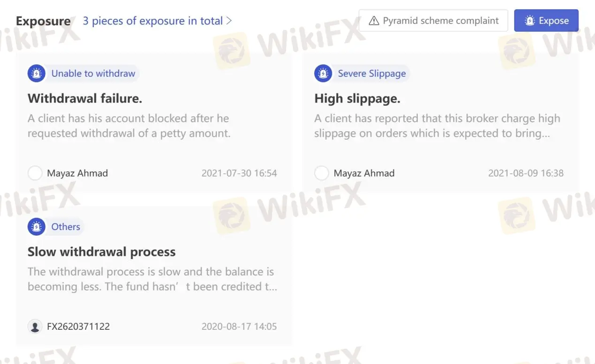Click the alarm icon on Unable to withdraw tag
Image resolution: width=595 pixels, height=364 pixels.
tap(36, 73)
